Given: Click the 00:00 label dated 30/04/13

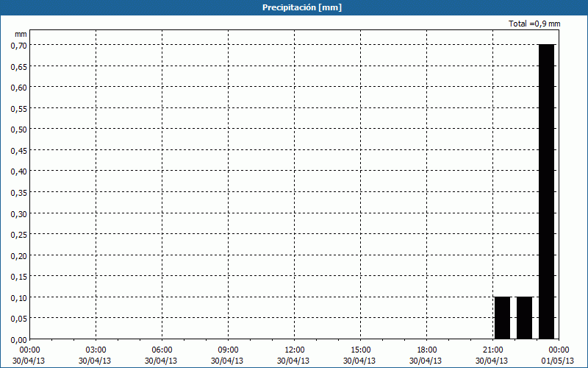Looking at the screenshot, I should point(29,350).
